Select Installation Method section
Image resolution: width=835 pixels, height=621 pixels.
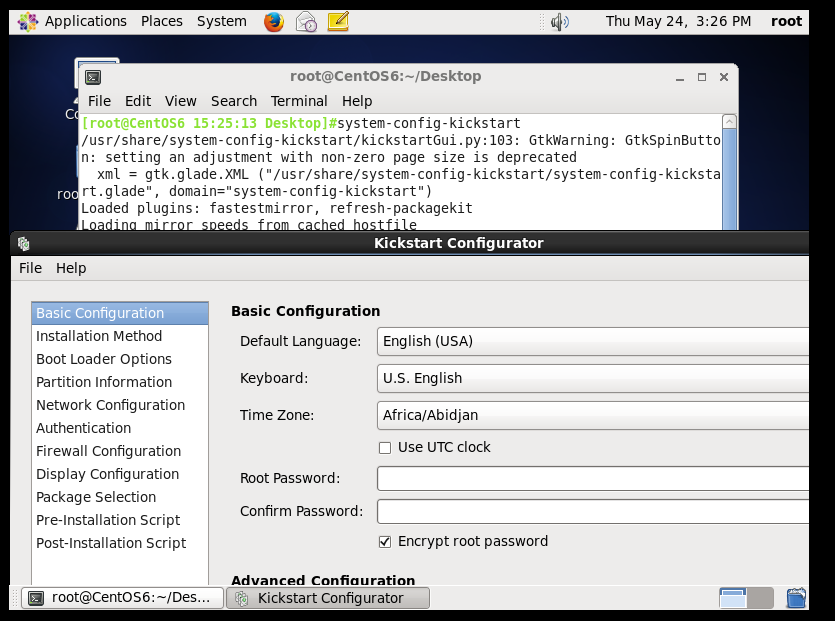(120, 336)
